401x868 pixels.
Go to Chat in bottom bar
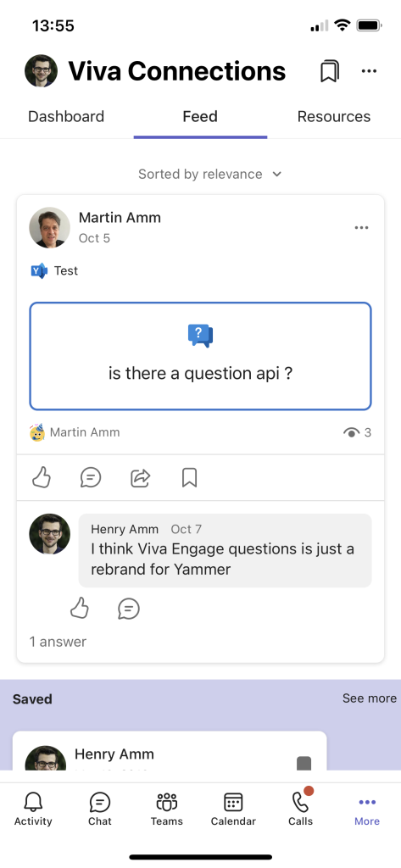point(100,809)
